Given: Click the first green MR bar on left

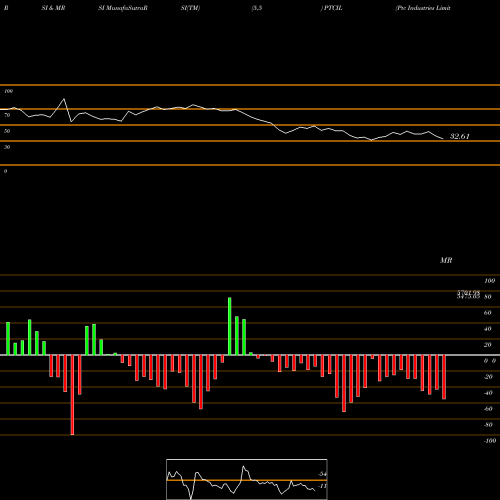Looking at the screenshot, I should (x=8, y=339).
